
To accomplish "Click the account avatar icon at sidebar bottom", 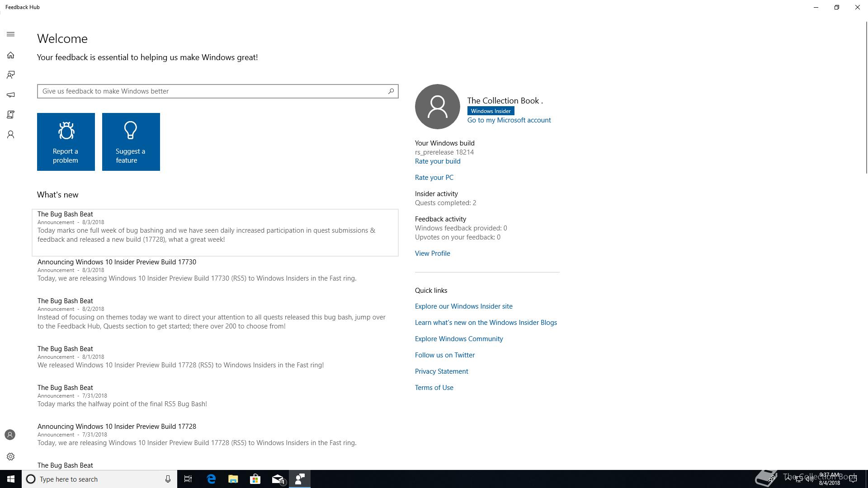I will (10, 435).
